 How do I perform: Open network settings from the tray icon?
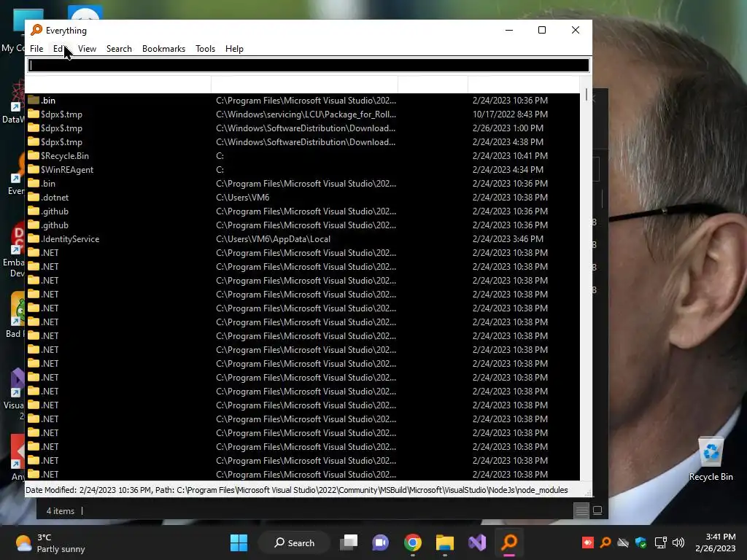(660, 542)
